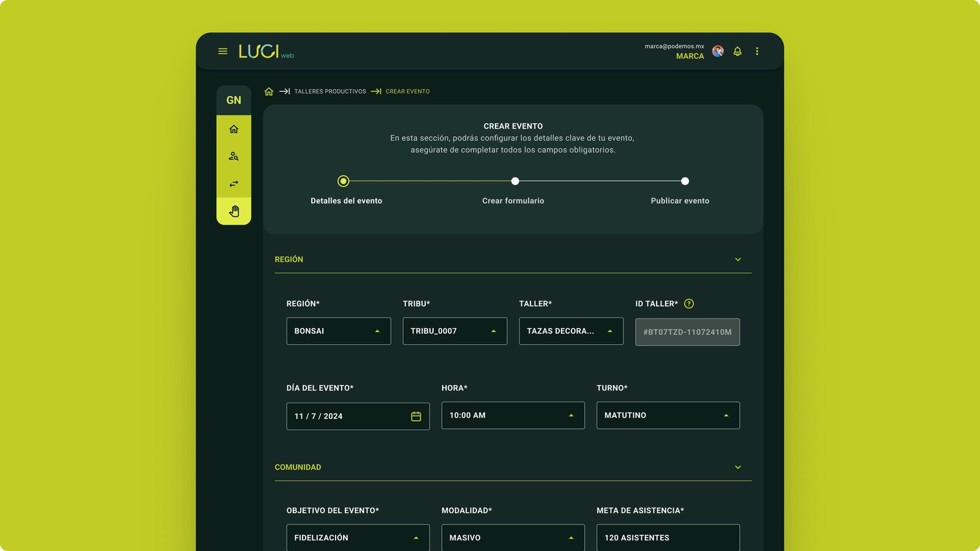Viewport: 980px width, 551px height.
Task: Click the GN sidebar badge
Action: (x=234, y=100)
